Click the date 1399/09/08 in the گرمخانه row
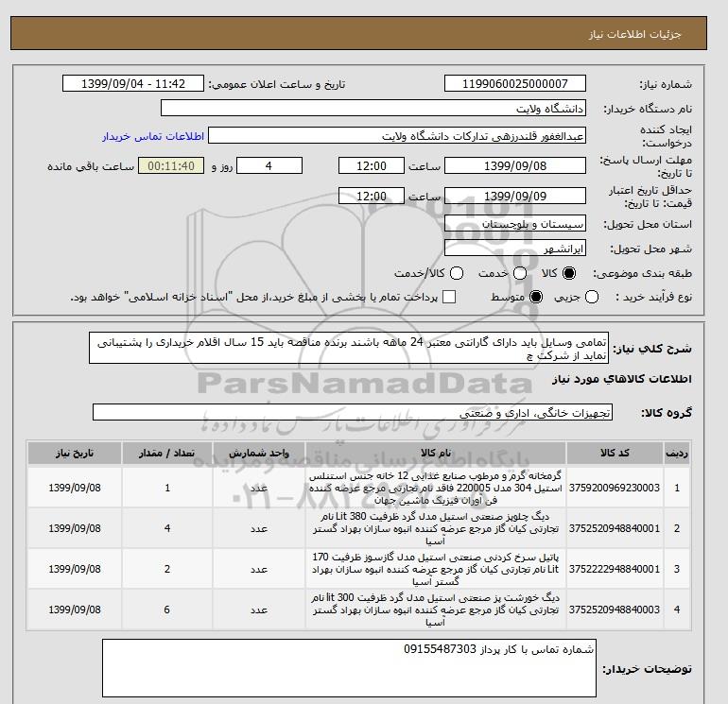The image size is (728, 704). [x=75, y=488]
